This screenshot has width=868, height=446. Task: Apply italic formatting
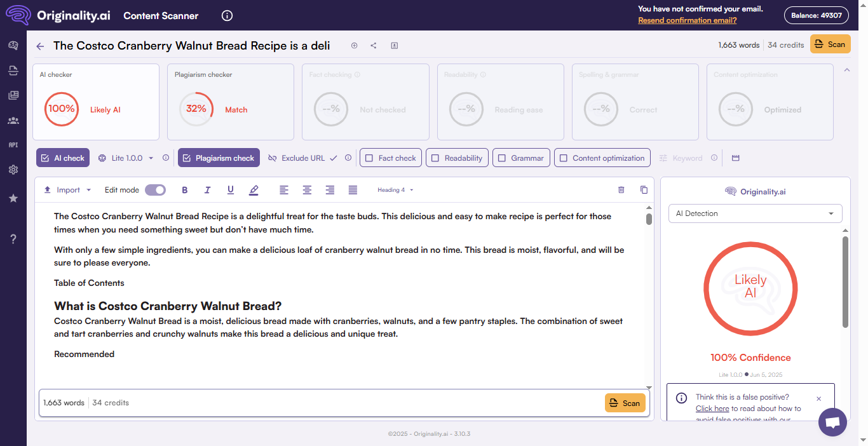tap(207, 190)
